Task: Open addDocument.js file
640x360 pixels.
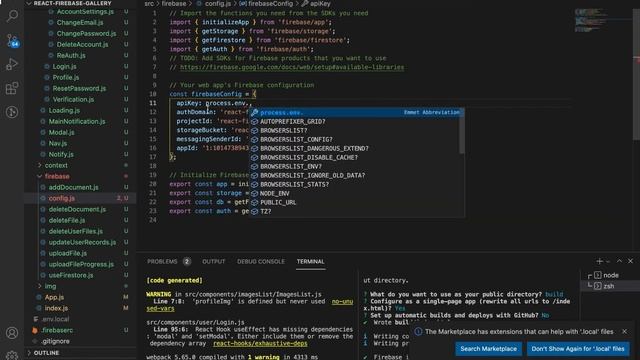Action: click(73, 187)
